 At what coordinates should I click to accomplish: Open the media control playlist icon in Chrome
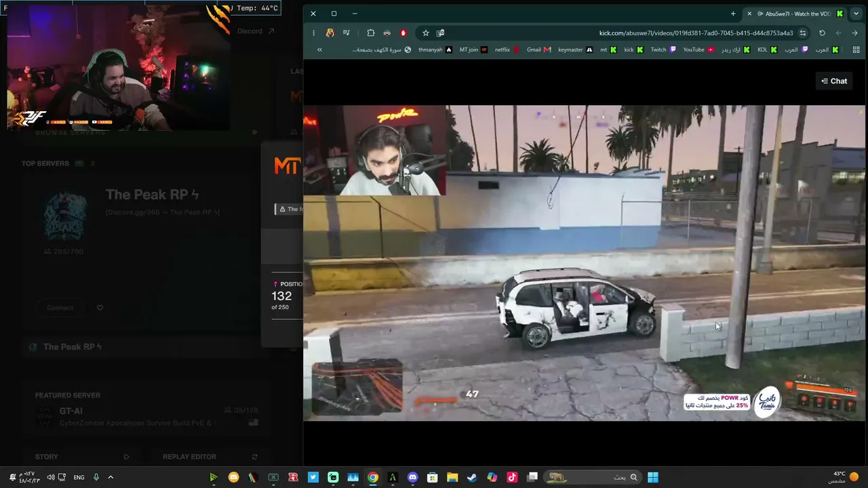tap(347, 33)
